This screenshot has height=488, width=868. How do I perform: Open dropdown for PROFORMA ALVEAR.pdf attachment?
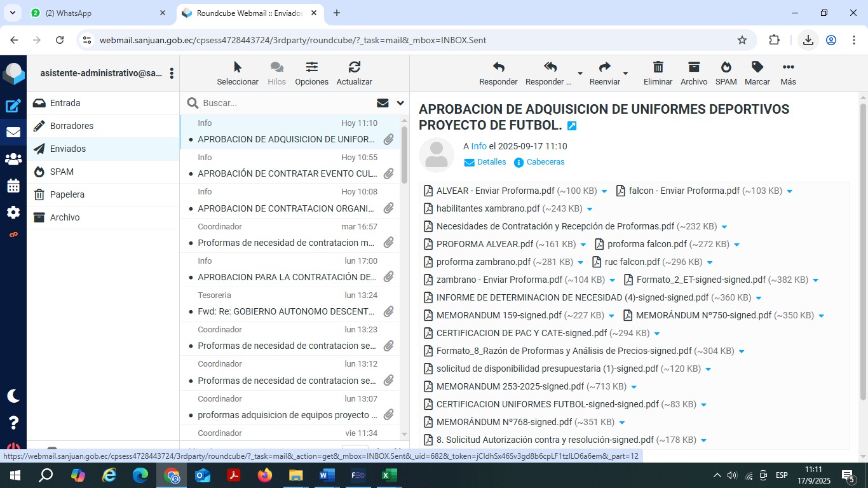(x=583, y=245)
